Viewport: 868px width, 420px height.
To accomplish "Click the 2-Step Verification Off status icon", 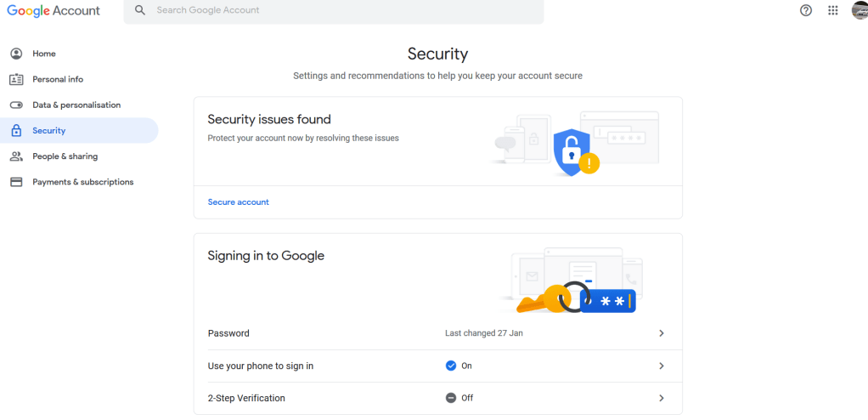I will coord(451,398).
